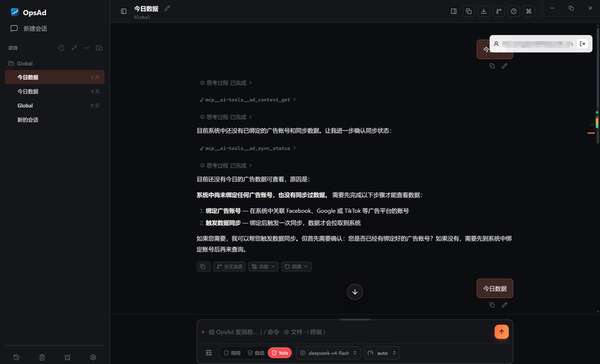600x364 pixels.
Task: Switch permission mode to 询问
Action: pyautogui.click(x=232, y=353)
